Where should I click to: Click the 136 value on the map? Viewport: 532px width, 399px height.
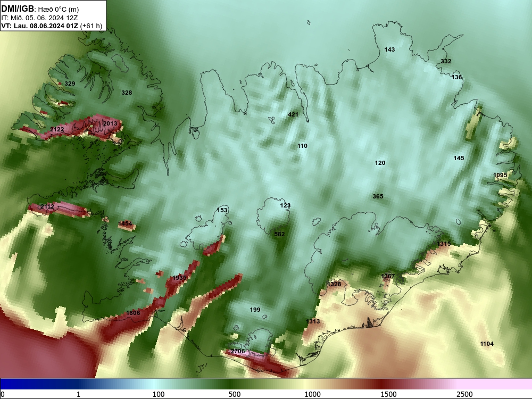tap(456, 77)
